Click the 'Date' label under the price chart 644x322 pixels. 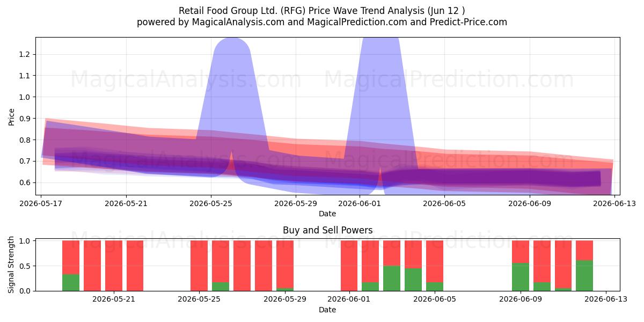click(x=327, y=214)
